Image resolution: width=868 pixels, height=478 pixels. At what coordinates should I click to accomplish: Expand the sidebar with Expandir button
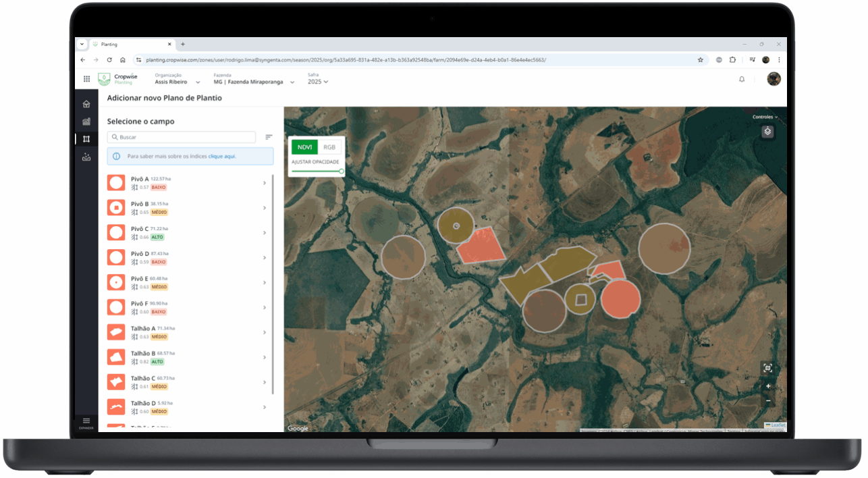coord(86,423)
